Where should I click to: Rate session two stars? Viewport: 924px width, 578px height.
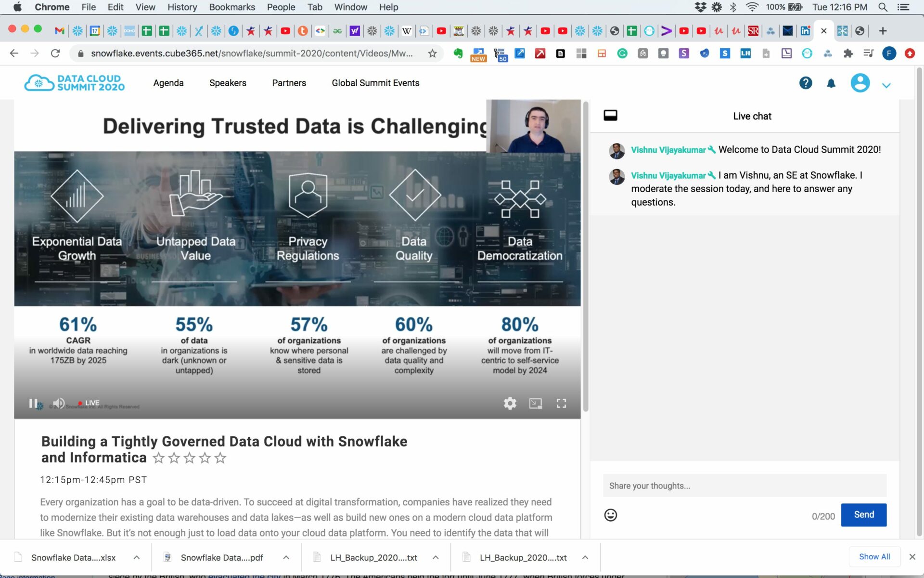[174, 458]
